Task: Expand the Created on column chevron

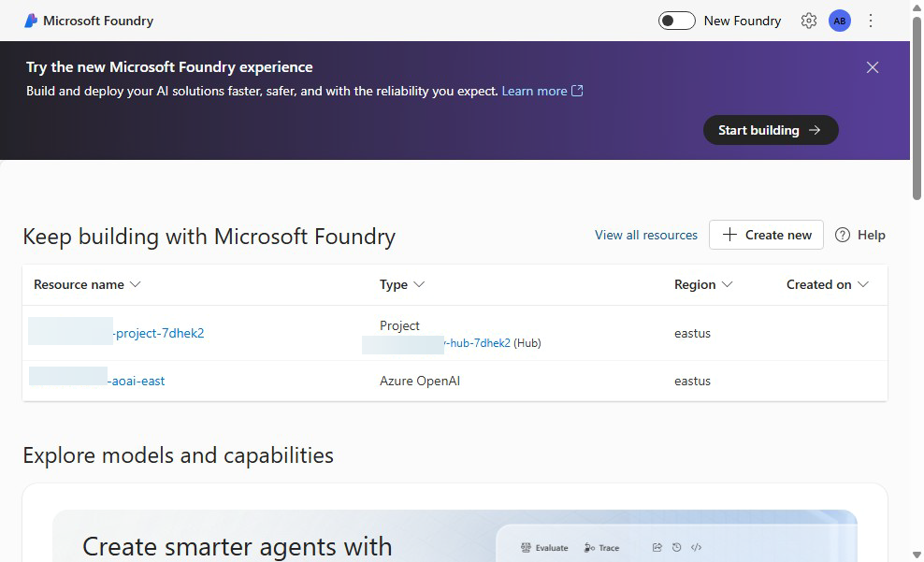Action: [x=863, y=284]
